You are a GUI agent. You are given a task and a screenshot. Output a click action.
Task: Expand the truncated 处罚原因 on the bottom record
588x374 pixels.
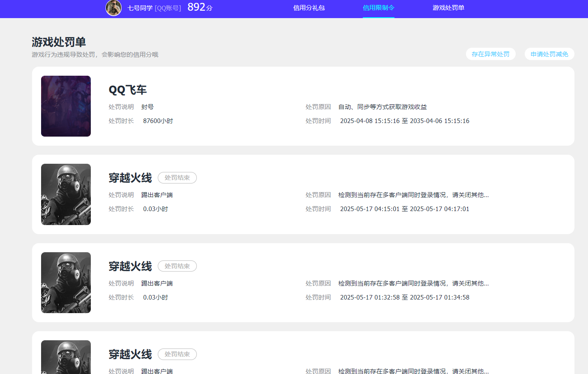[x=414, y=371]
